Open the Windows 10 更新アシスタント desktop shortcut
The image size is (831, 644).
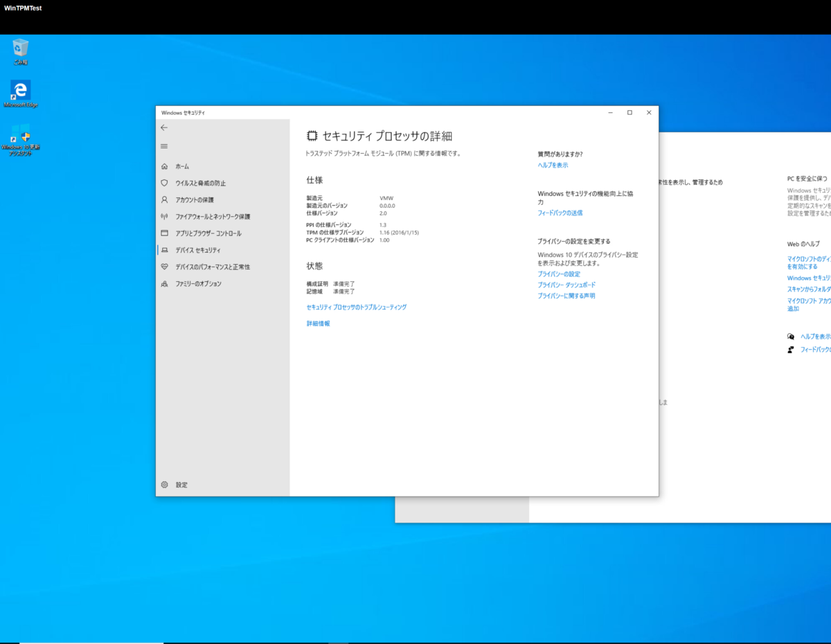21,140
